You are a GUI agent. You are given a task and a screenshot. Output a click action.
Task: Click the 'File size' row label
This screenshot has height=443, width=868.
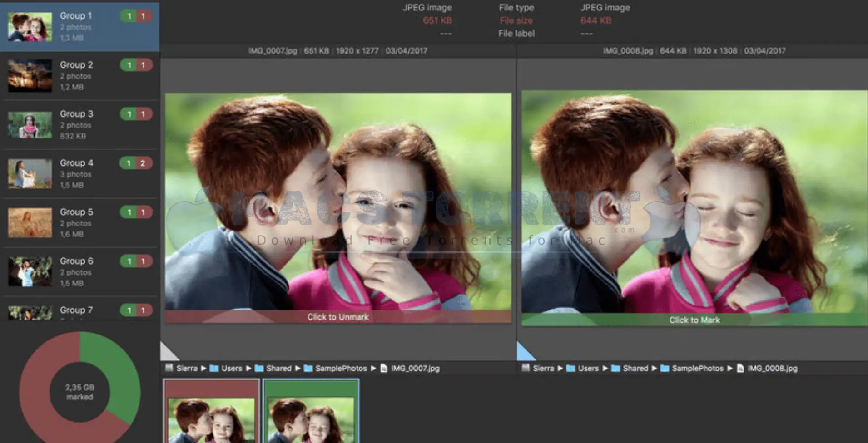tap(516, 20)
